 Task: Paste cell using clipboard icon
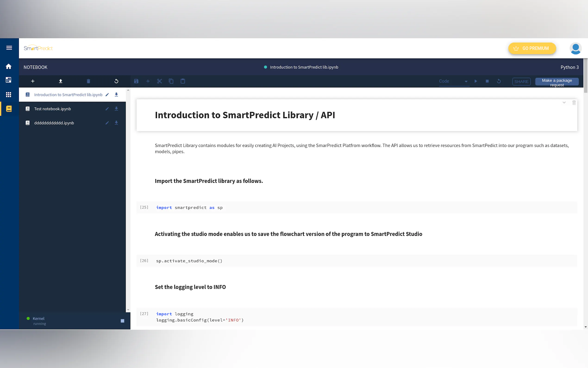(183, 81)
